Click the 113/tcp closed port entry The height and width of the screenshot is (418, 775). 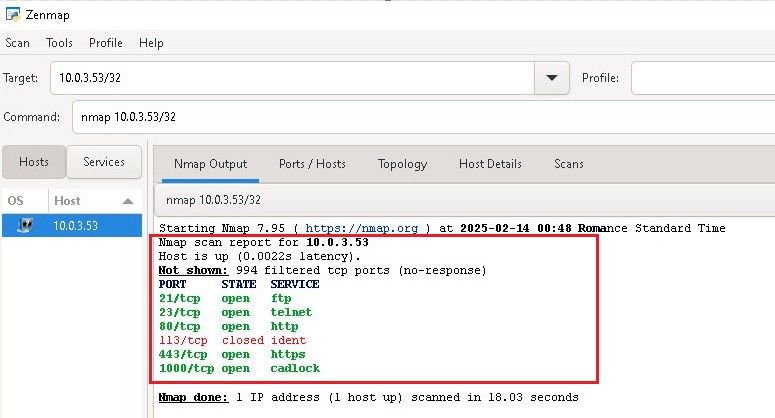click(x=183, y=340)
